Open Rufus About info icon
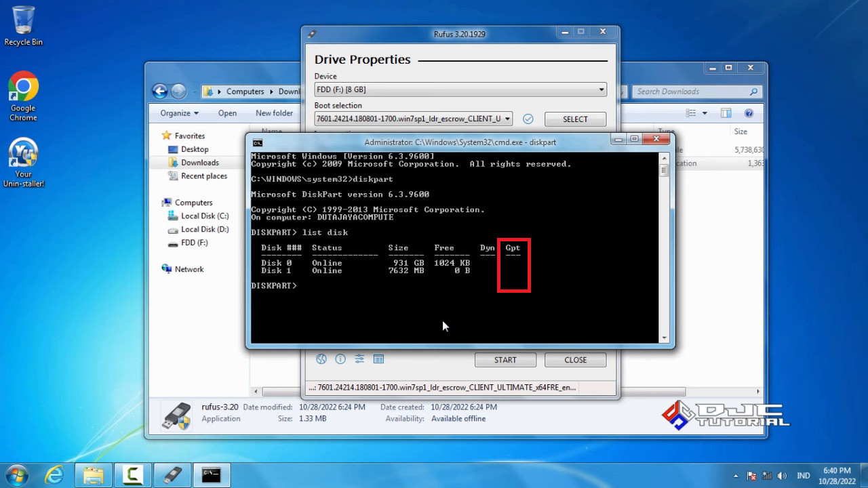This screenshot has width=868, height=488. (340, 359)
